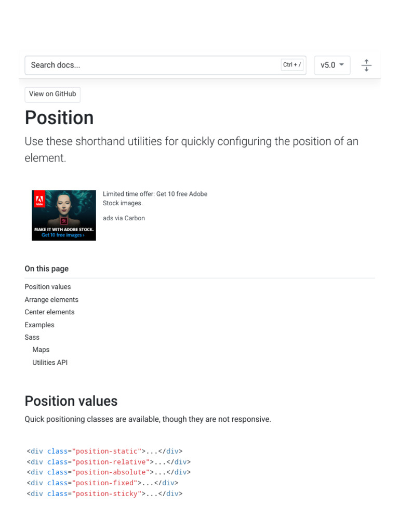Jump to Position values section
This screenshot has width=399, height=532.
[48, 287]
